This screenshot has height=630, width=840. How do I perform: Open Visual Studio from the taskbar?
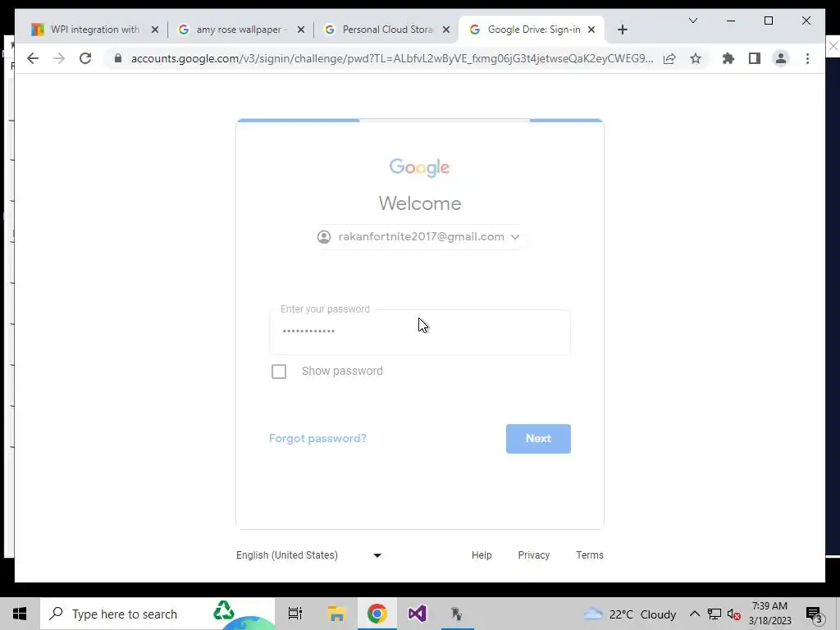coord(418,614)
